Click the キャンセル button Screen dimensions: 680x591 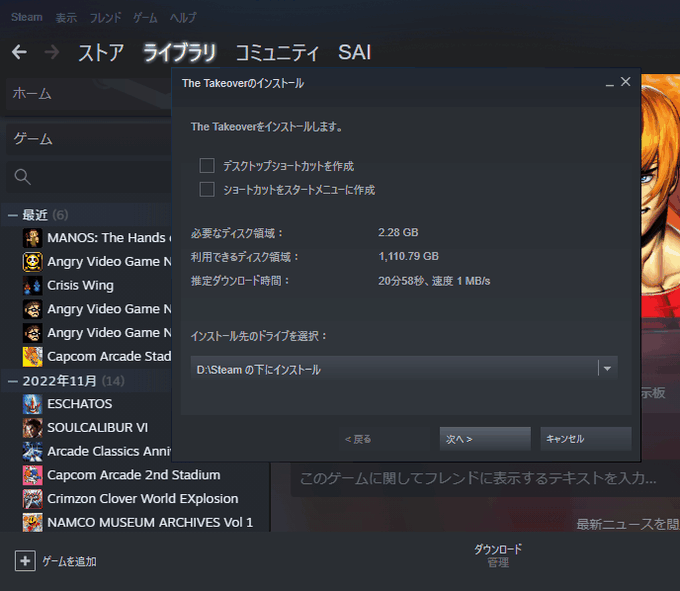pos(585,439)
